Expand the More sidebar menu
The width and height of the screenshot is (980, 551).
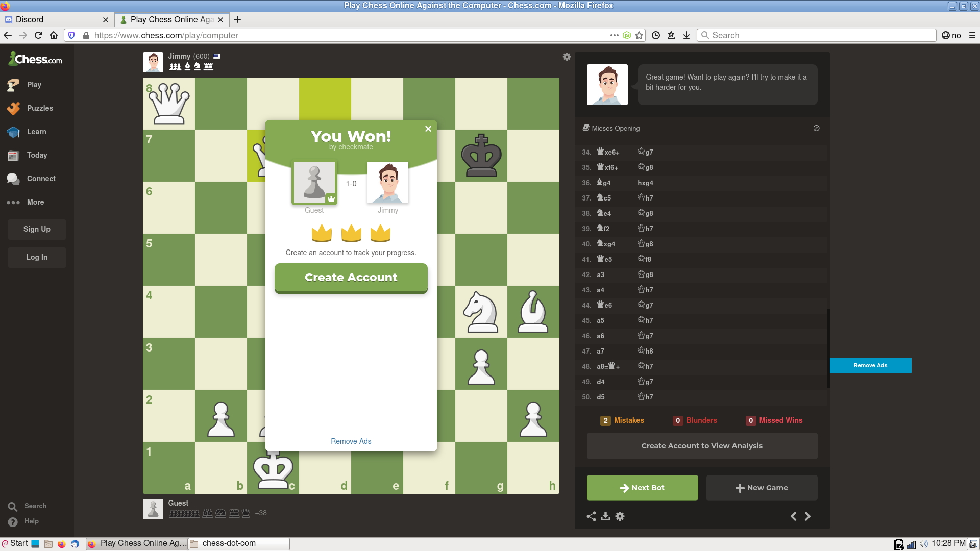(35, 202)
